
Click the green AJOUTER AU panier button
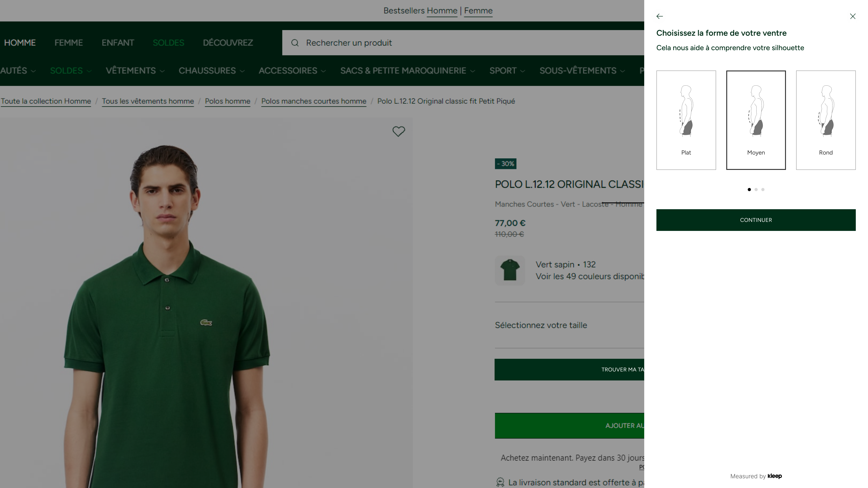coord(569,426)
